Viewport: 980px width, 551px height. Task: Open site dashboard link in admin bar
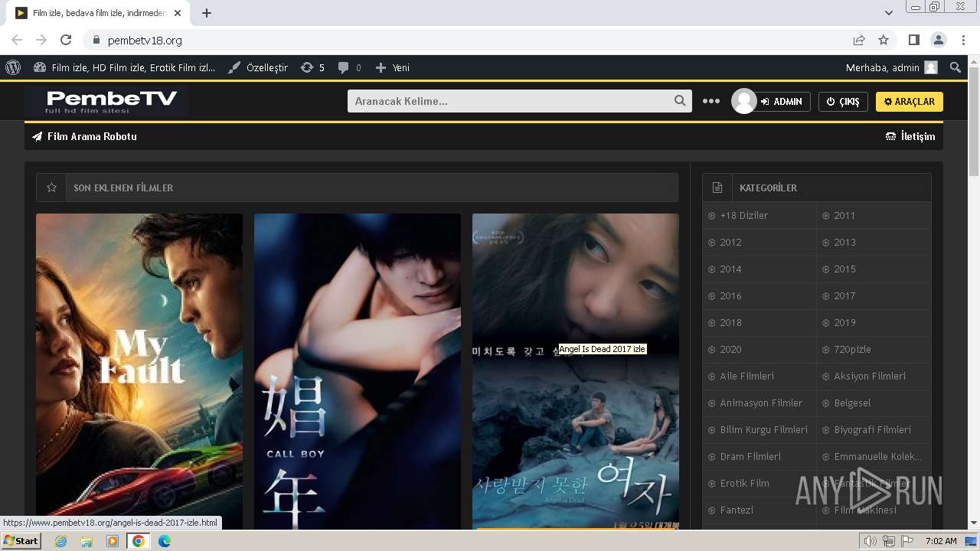click(124, 67)
